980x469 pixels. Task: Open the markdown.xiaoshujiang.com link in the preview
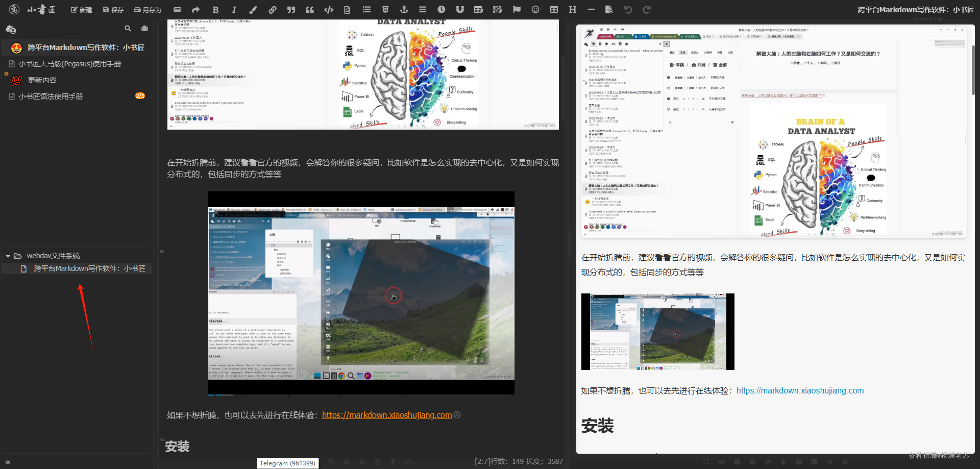800,390
